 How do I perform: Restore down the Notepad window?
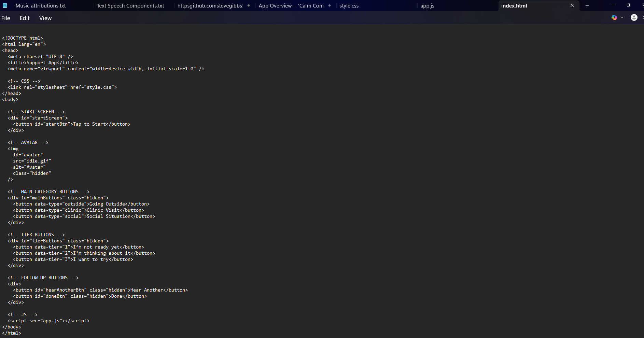(x=628, y=5)
